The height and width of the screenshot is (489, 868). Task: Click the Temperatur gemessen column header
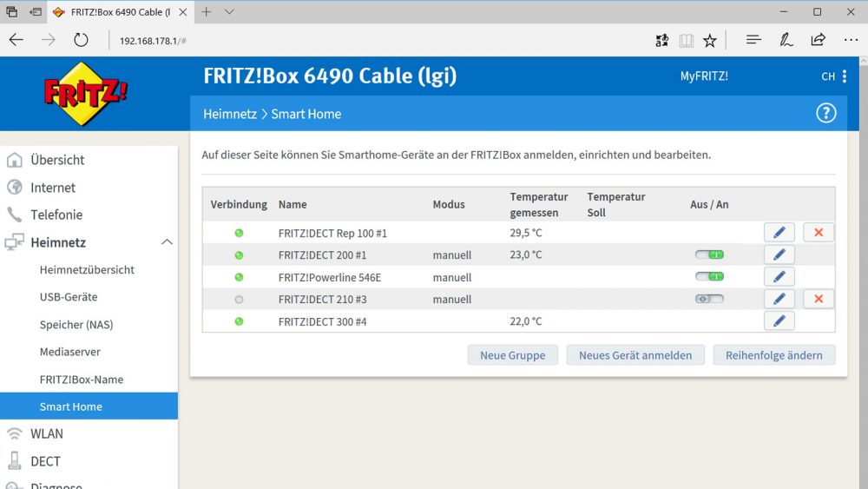tap(539, 204)
